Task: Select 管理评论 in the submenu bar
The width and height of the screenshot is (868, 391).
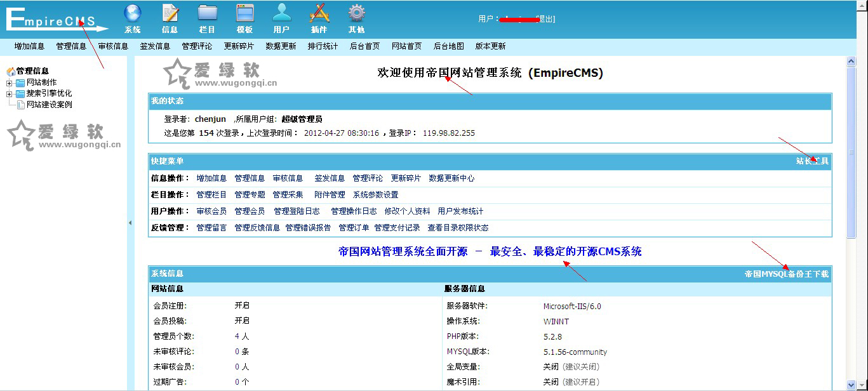Action: point(197,46)
